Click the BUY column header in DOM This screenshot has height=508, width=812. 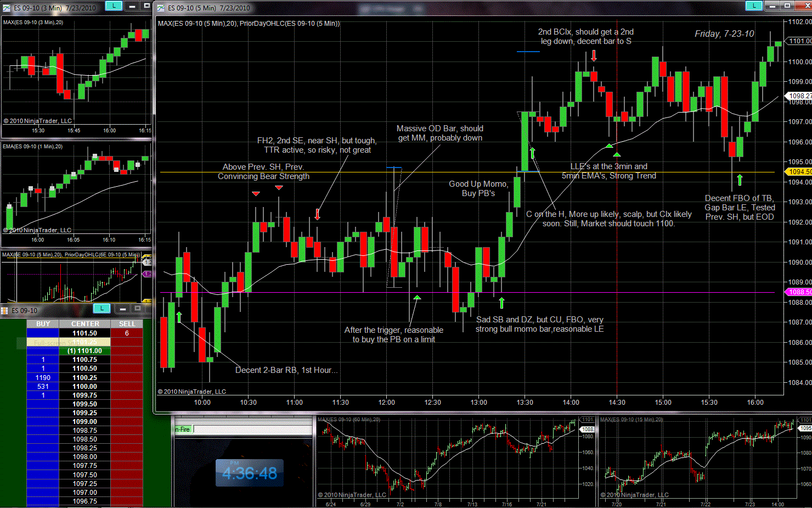(43, 324)
